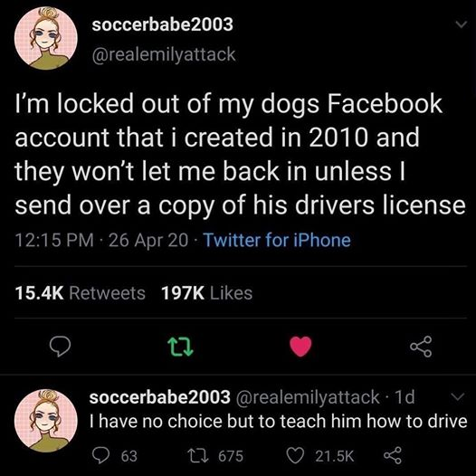Open the chevron menu on main tweet

click(462, 24)
